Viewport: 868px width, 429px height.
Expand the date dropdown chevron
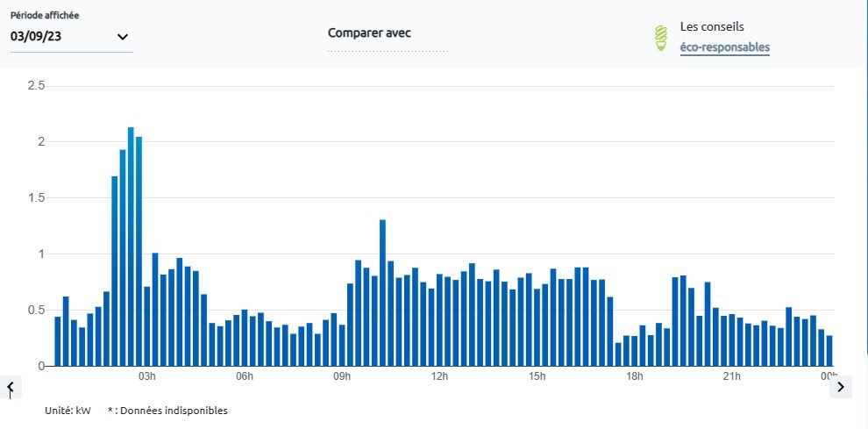pos(123,37)
